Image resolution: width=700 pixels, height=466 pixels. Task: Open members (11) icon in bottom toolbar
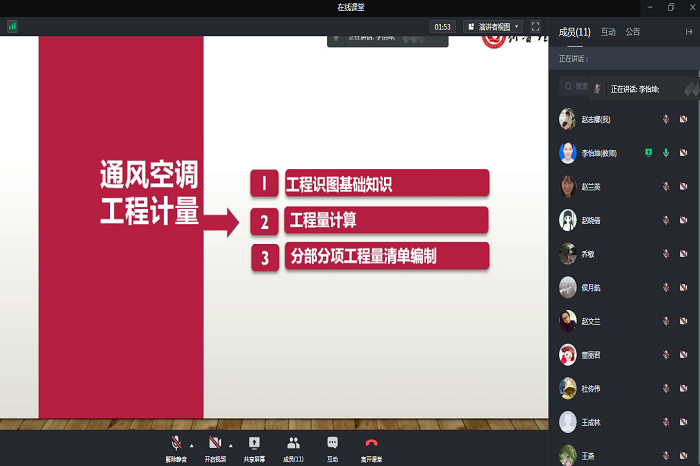tap(293, 443)
